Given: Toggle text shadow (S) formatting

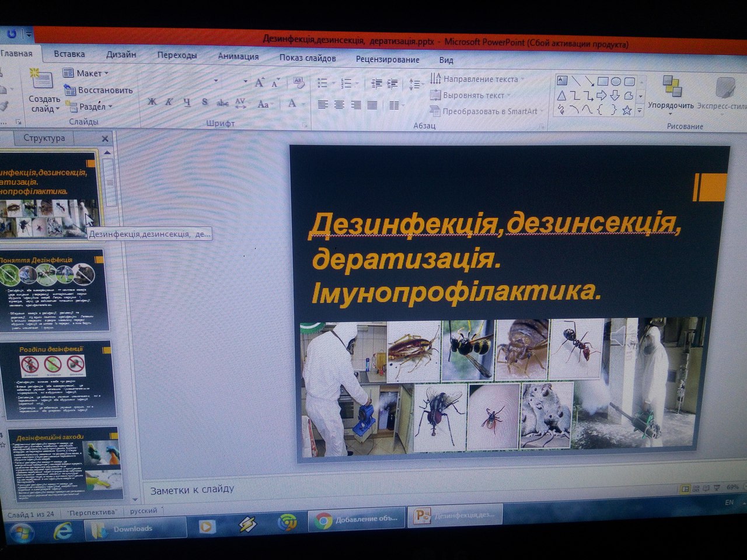Looking at the screenshot, I should click(x=205, y=103).
